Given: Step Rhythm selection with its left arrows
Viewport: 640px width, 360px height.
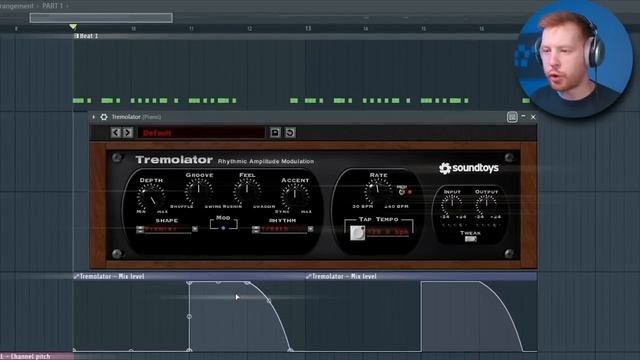Looking at the screenshot, I should [256, 229].
